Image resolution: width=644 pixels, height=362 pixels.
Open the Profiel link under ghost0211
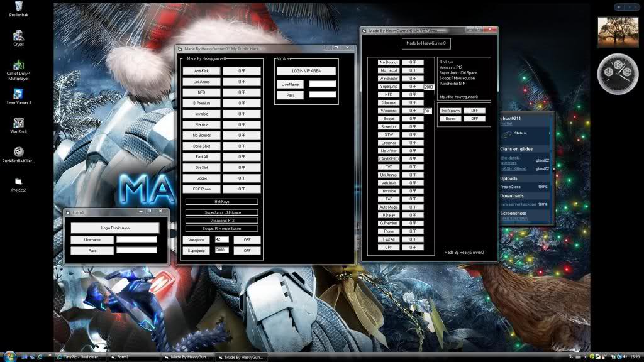coord(506,124)
